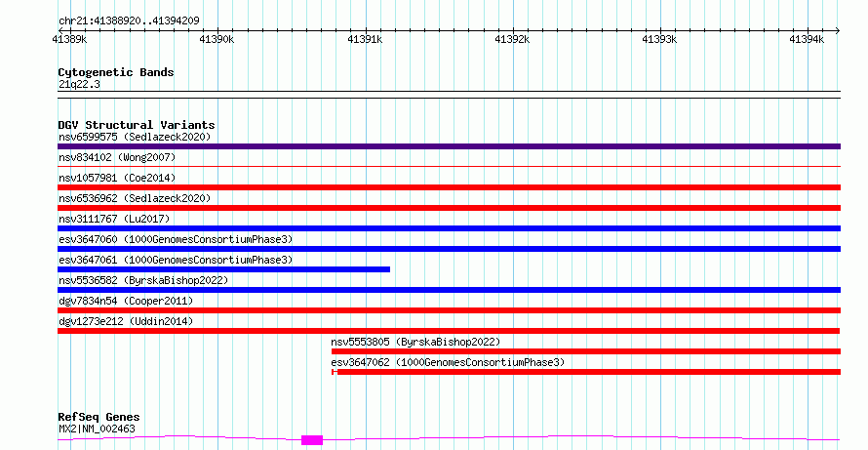Screen dimensions: 868x450
Task: Select the red bar under esv3647062
Action: (586, 372)
